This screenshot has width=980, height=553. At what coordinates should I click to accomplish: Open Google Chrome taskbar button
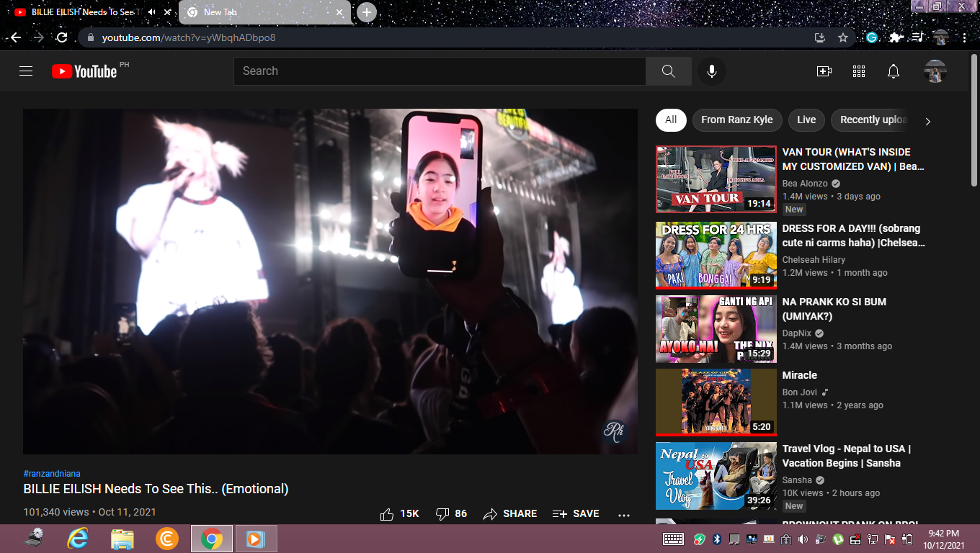point(212,538)
